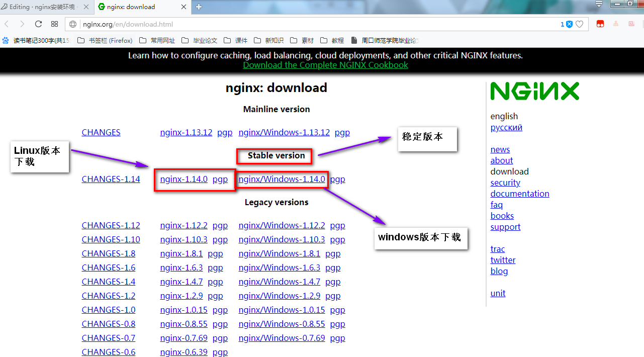Image resolution: width=644 pixels, height=357 pixels.
Task: Close the nginx: download tab
Action: coord(184,7)
